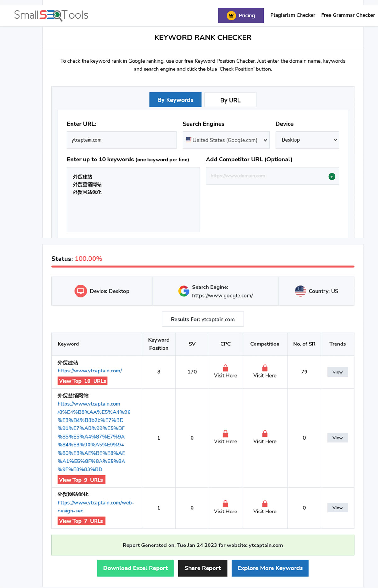
Task: Click the purple Pricing button
Action: (x=241, y=15)
